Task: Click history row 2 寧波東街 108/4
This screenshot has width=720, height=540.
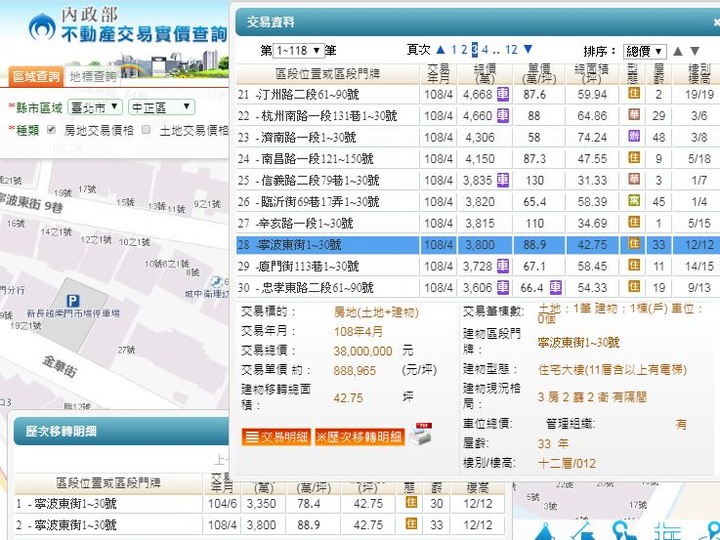Action: pos(260,525)
